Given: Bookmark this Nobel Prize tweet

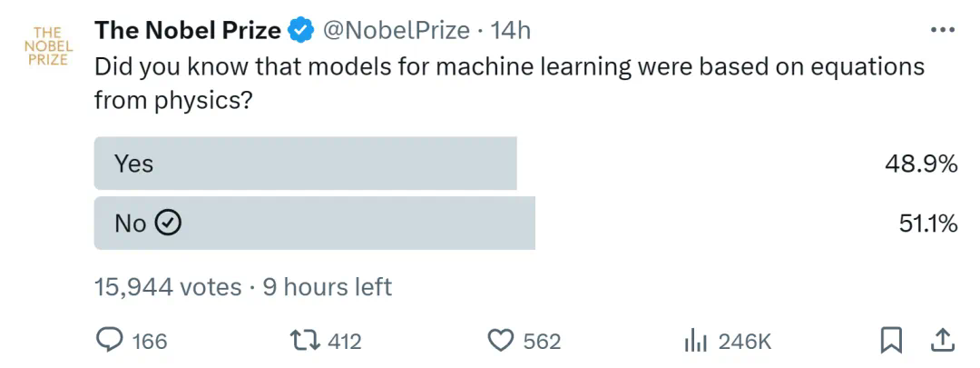Looking at the screenshot, I should tap(891, 340).
